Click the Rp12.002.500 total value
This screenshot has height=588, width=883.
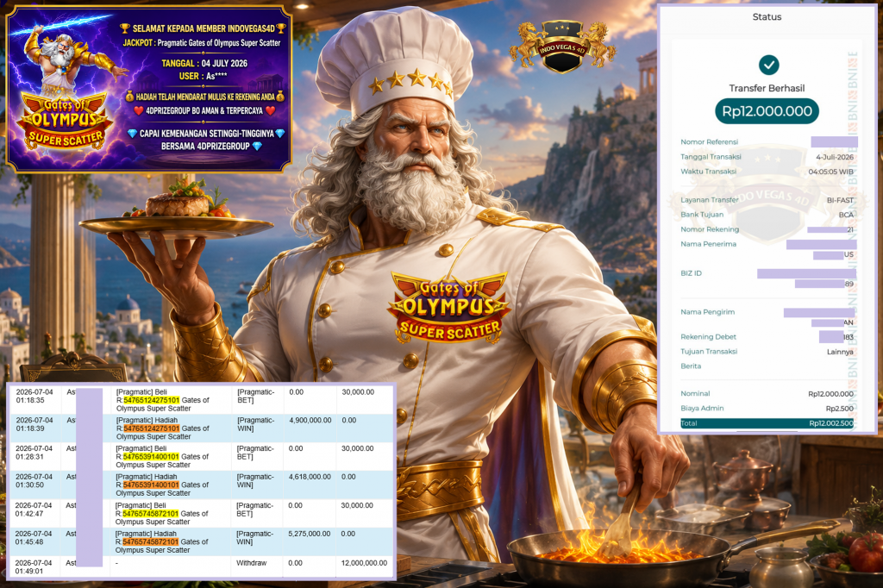point(831,423)
